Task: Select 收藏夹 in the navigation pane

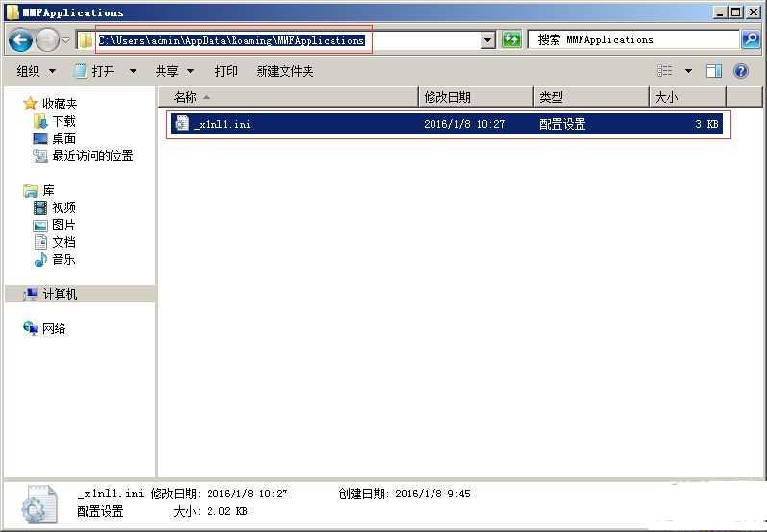Action: pos(60,104)
